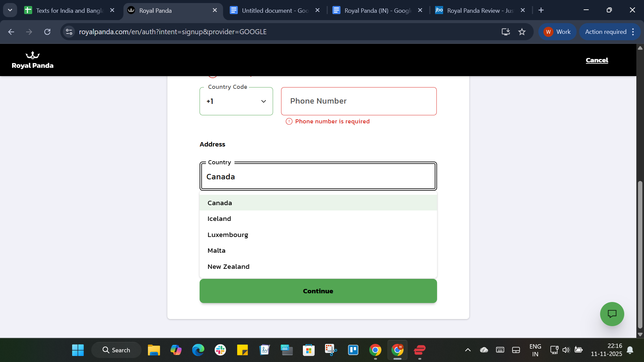
Task: Open Slack from the taskbar
Action: pyautogui.click(x=220, y=350)
